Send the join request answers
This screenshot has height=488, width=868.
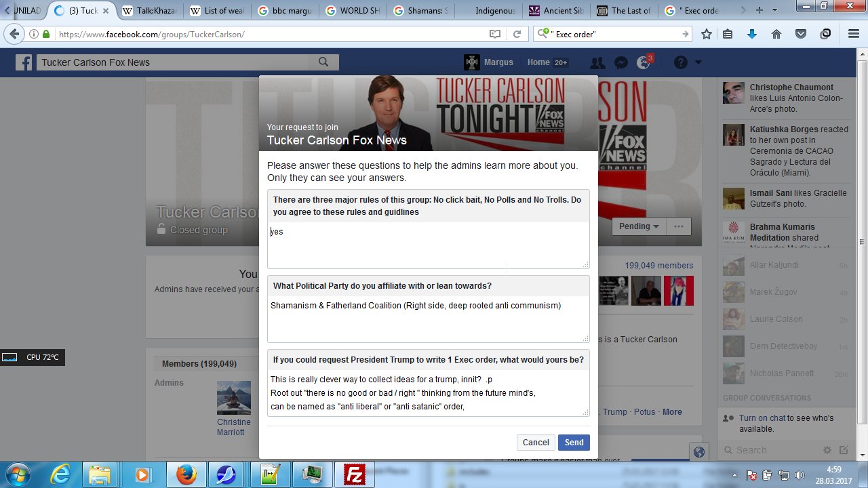574,443
